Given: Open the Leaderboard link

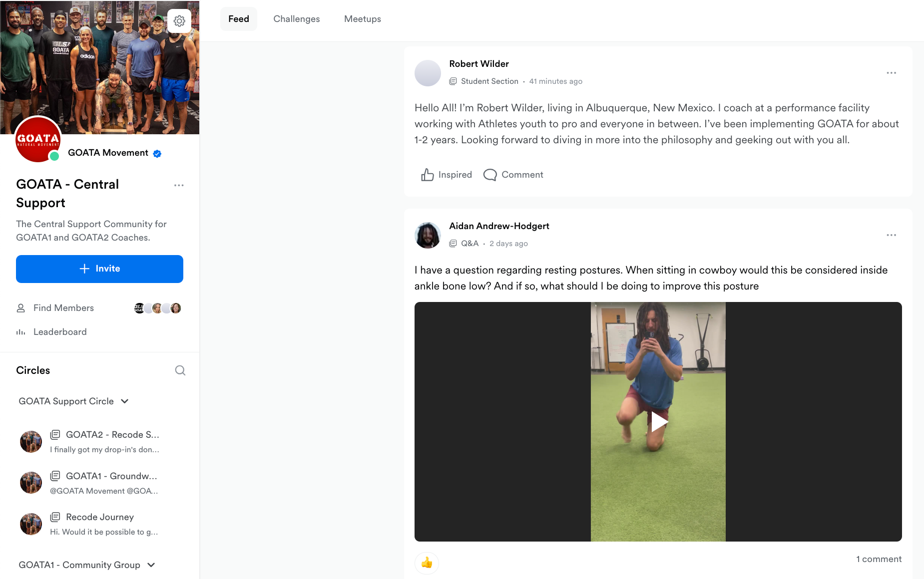Looking at the screenshot, I should 60,332.
